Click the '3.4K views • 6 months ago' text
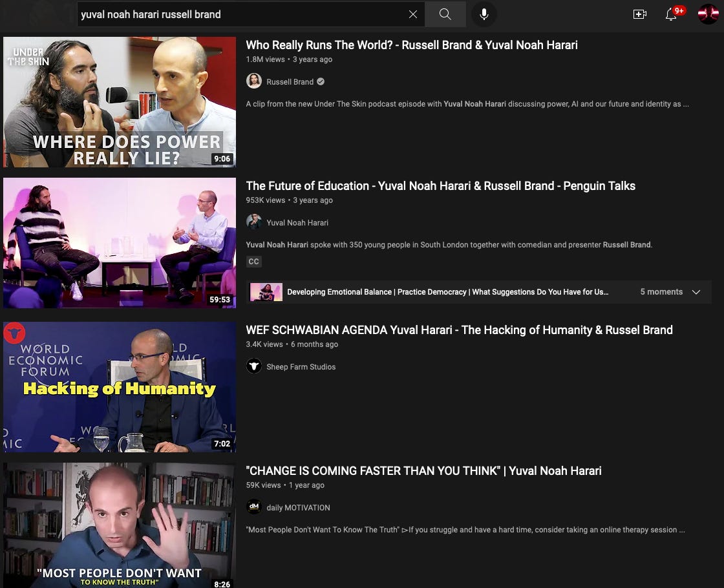Screen dimensions: 724x588 point(292,344)
